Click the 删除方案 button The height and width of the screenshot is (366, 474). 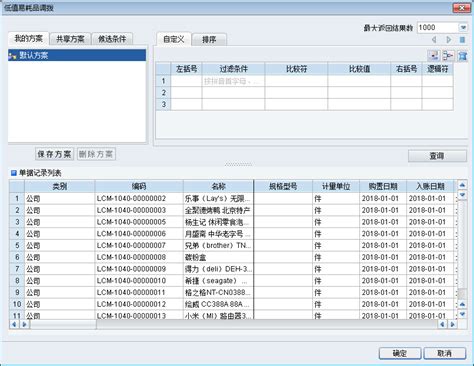[96, 154]
